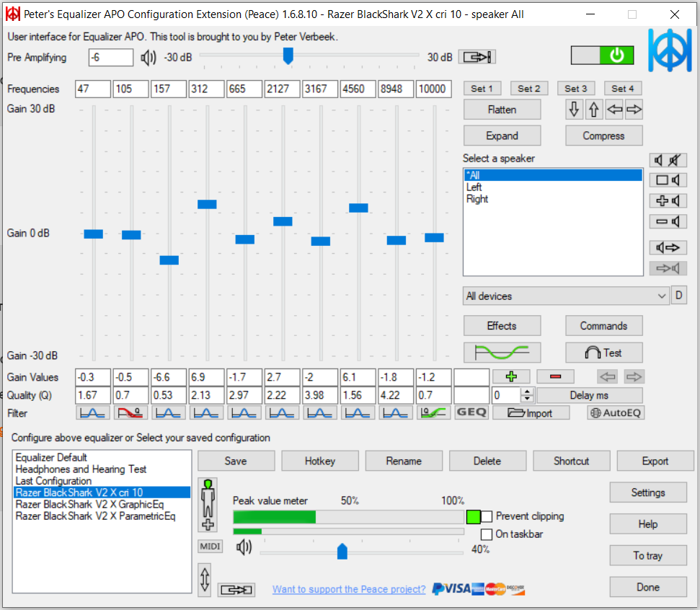The height and width of the screenshot is (610, 700).
Task: Shift frequencies left with left arrow below Set 3
Action: point(614,110)
